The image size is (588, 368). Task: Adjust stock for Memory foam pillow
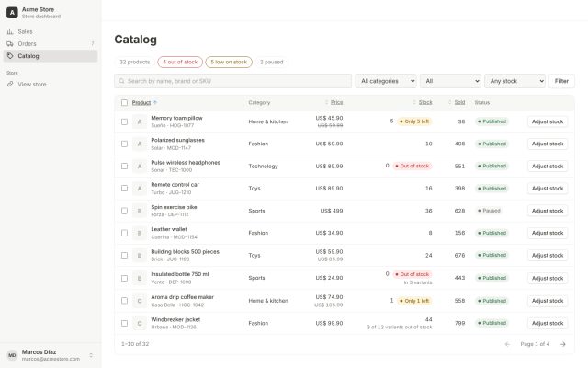pos(548,121)
